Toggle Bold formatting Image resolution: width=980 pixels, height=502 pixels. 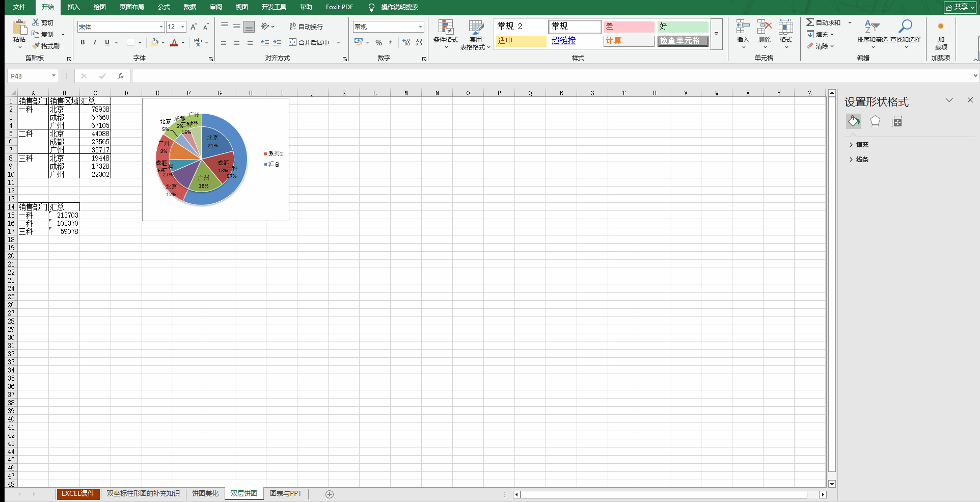tap(83, 42)
